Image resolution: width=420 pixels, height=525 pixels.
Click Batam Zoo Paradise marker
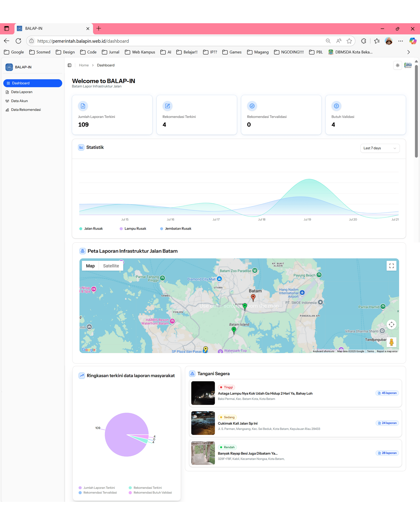tap(255, 270)
